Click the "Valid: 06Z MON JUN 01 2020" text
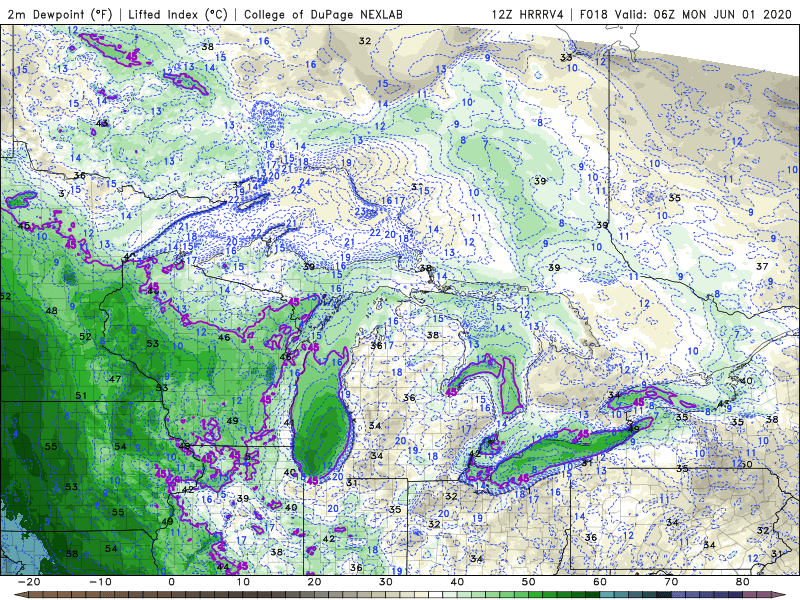 [x=703, y=14]
